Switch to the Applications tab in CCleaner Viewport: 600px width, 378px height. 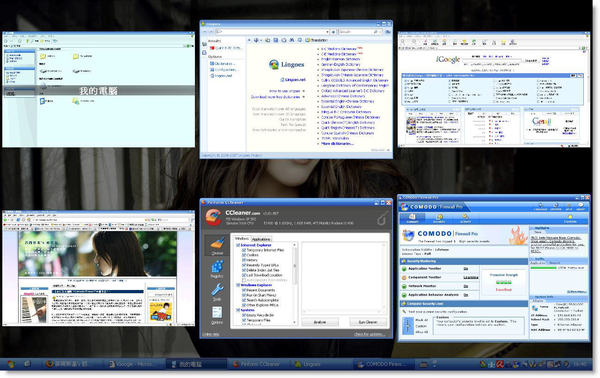tap(261, 239)
